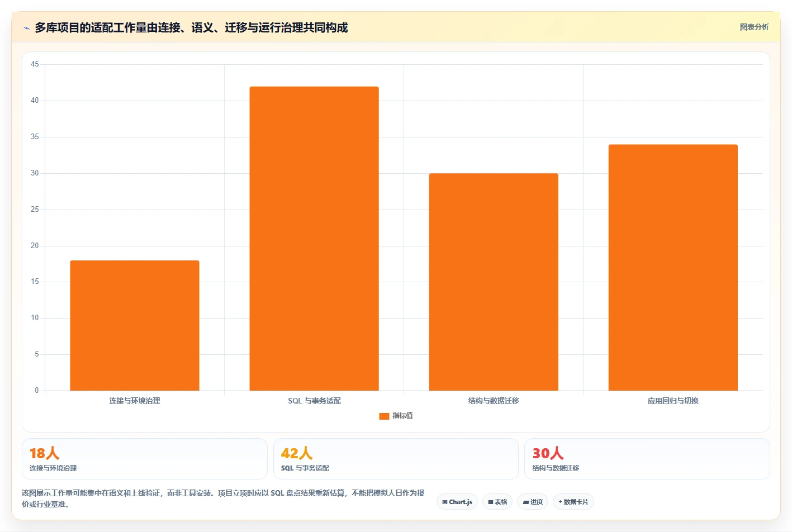Click the y-axis value 40
The image size is (792, 532).
(x=35, y=101)
